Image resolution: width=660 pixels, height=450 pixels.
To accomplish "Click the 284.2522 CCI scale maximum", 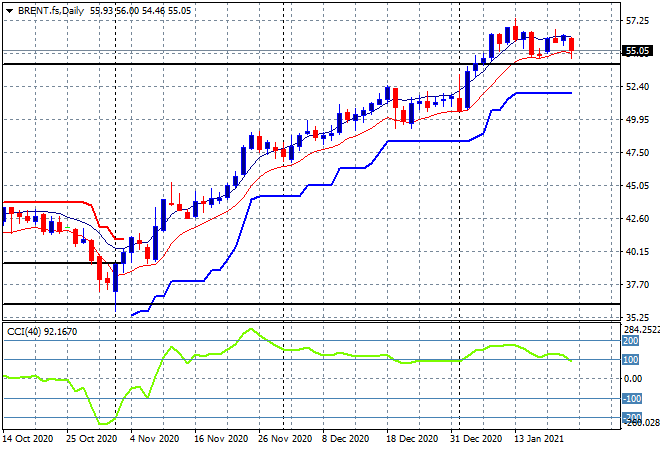I will (x=641, y=330).
